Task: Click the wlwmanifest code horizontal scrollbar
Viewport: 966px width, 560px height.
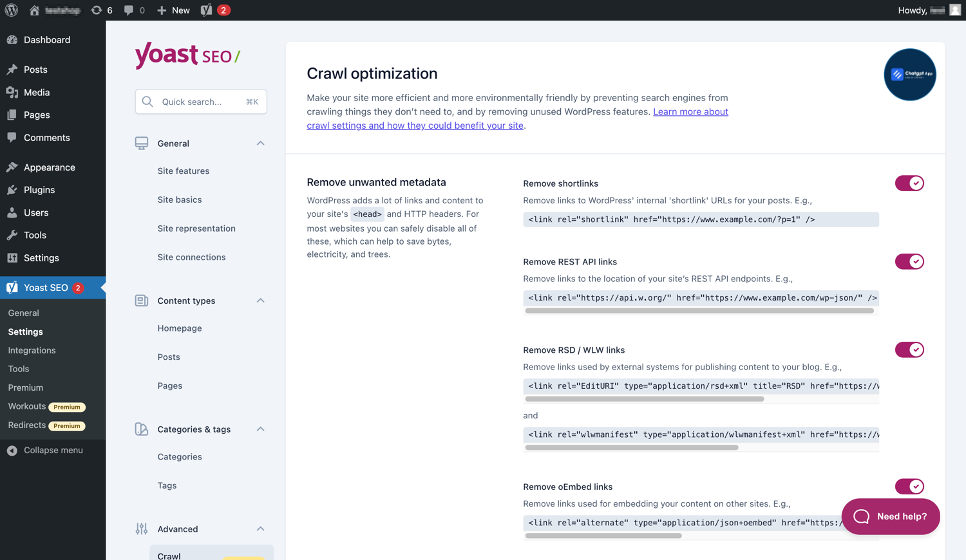Action: click(632, 447)
